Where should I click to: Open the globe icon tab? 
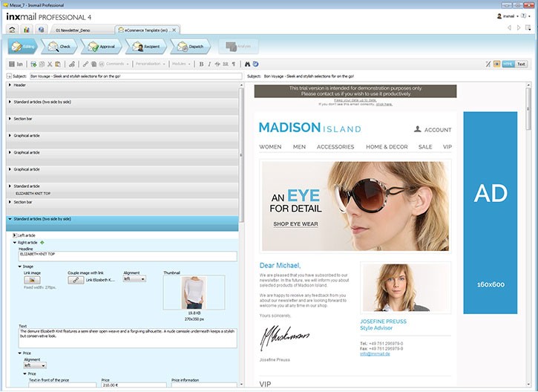click(41, 30)
